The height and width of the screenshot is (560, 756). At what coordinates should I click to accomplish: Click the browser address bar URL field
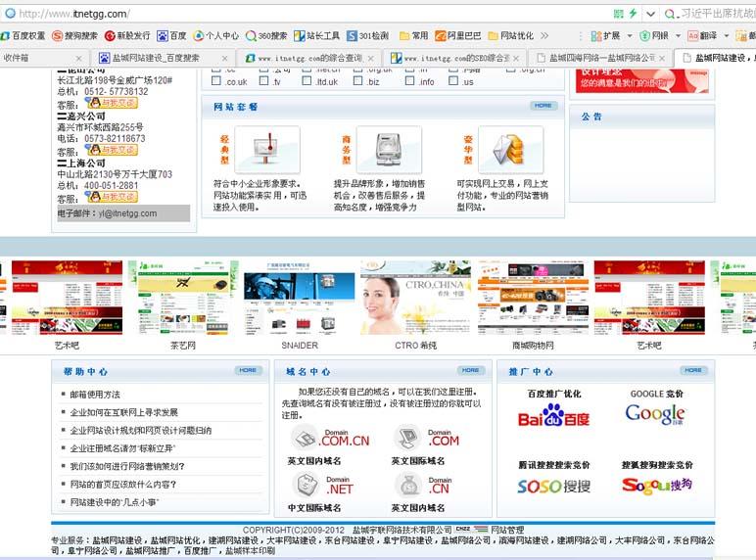(294, 14)
